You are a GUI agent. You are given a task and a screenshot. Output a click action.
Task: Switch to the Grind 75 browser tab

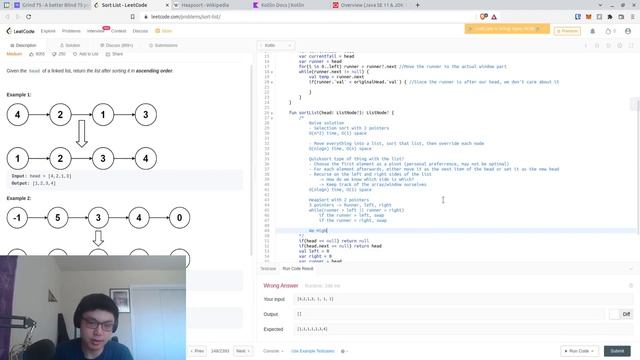(51, 5)
